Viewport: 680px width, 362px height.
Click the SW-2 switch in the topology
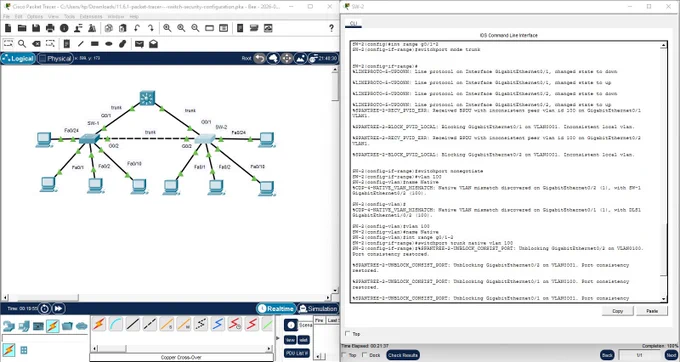[x=205, y=139]
